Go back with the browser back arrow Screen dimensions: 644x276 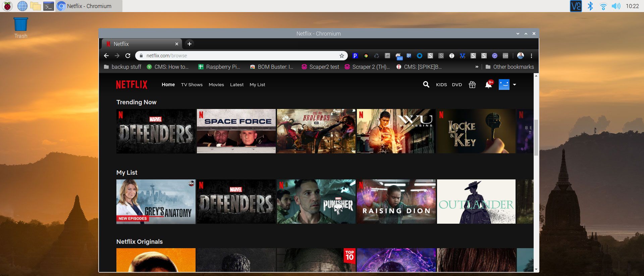pos(106,56)
